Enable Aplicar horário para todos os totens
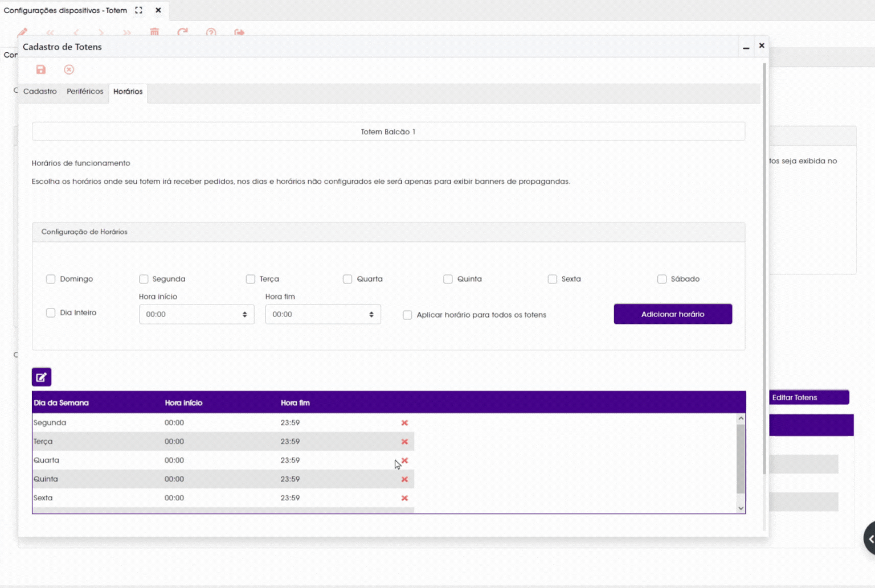Viewport: 875px width, 588px height. pyautogui.click(x=407, y=315)
